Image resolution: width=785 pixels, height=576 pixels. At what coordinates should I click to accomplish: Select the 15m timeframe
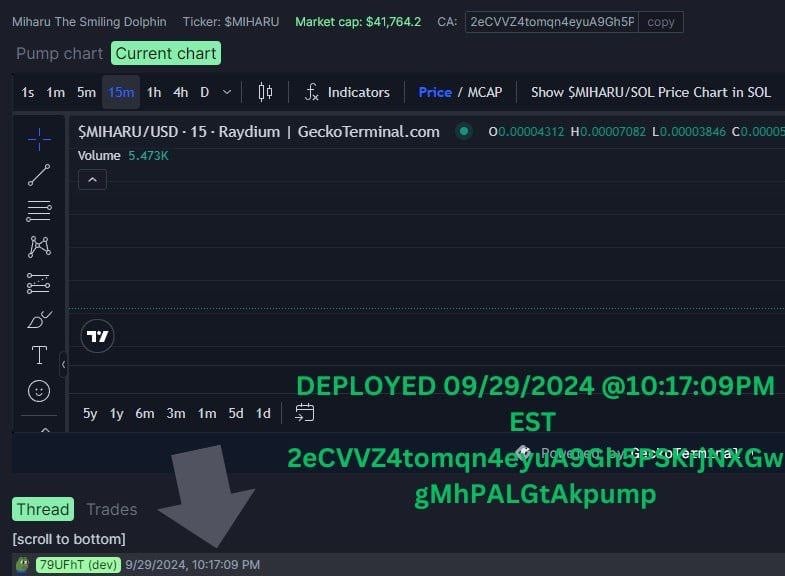click(x=121, y=93)
